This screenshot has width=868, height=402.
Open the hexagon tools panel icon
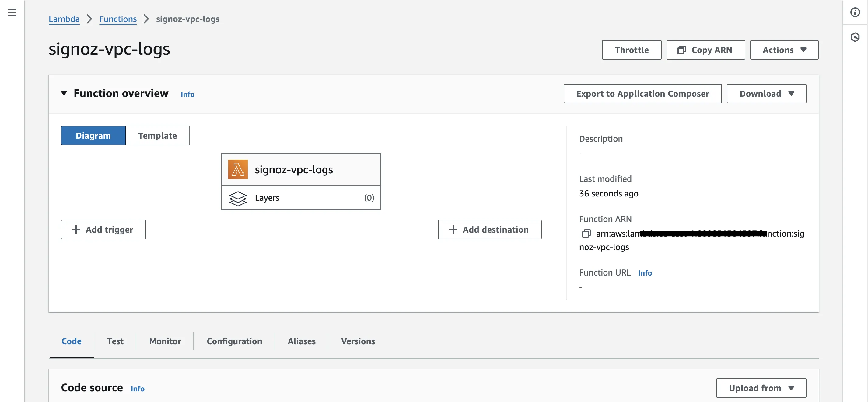pos(855,37)
